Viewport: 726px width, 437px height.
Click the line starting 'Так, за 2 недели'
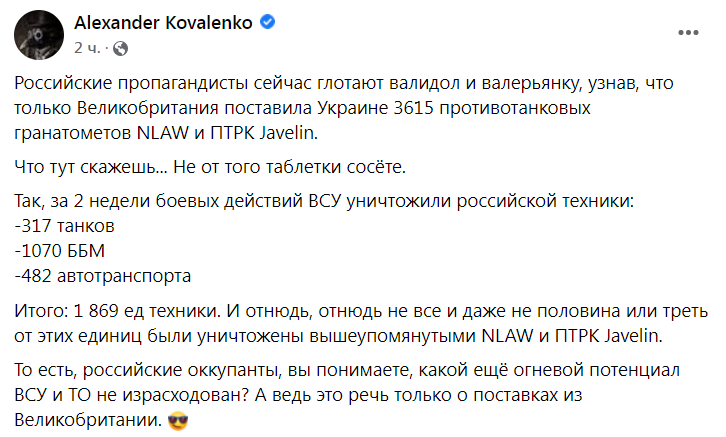point(324,201)
